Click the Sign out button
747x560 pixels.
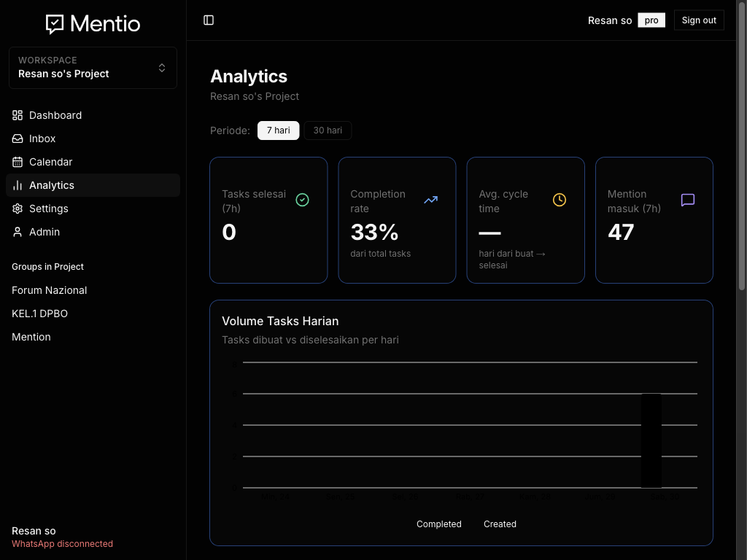[x=699, y=20]
